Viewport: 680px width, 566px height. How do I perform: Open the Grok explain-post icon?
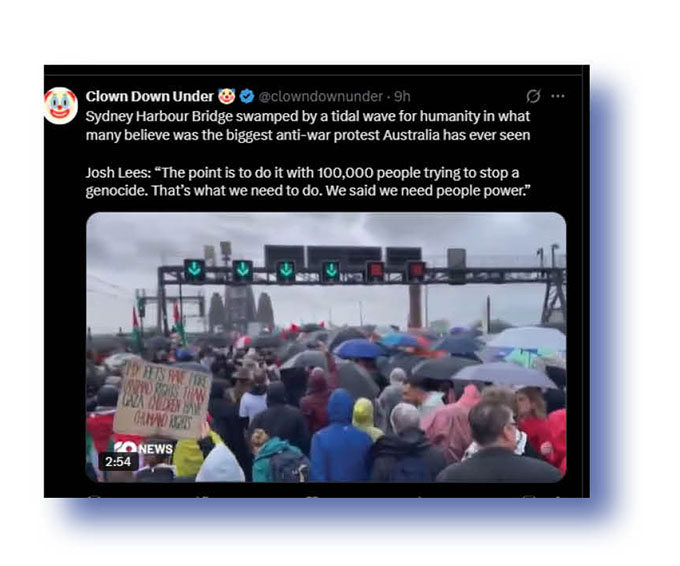[533, 96]
